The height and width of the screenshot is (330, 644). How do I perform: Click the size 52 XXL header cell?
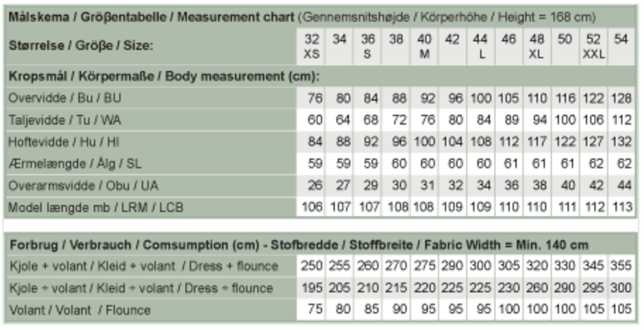pos(594,46)
